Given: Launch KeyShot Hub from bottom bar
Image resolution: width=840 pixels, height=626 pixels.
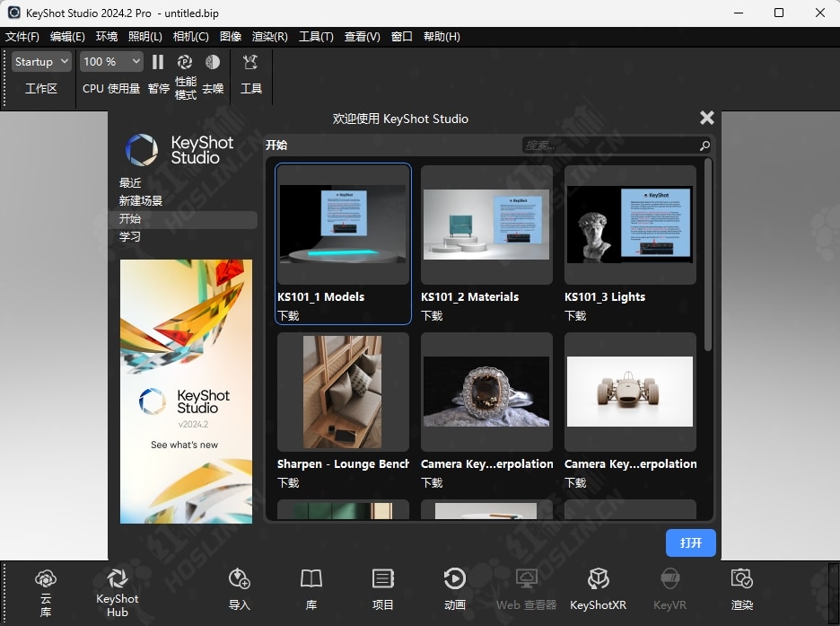Looking at the screenshot, I should coord(117,579).
